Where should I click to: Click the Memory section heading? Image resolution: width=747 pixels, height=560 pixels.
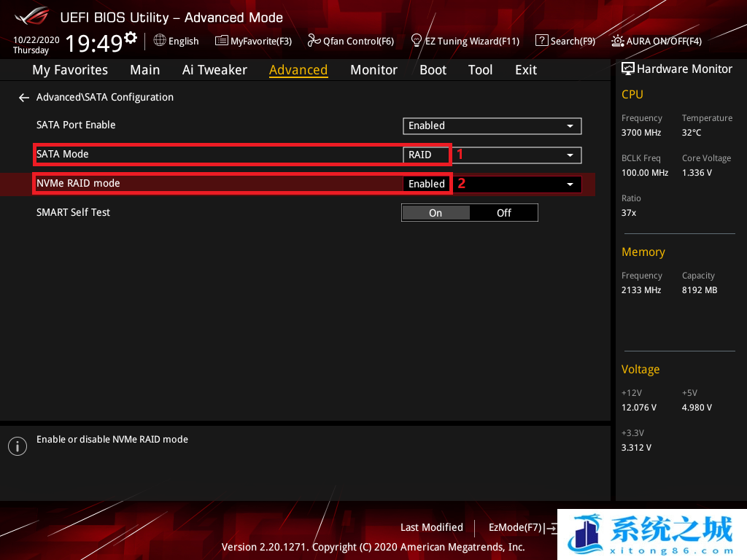(643, 252)
